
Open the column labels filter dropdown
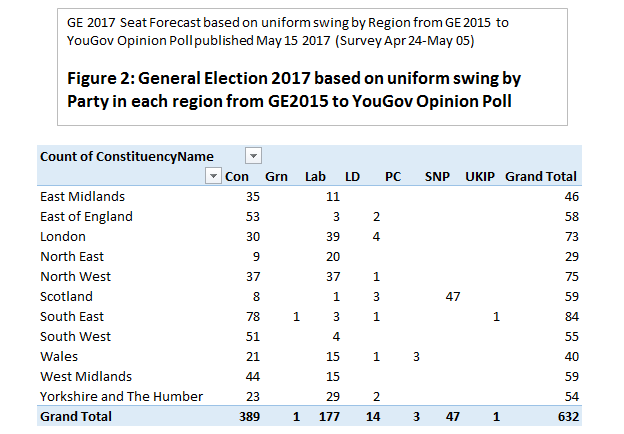click(x=254, y=156)
